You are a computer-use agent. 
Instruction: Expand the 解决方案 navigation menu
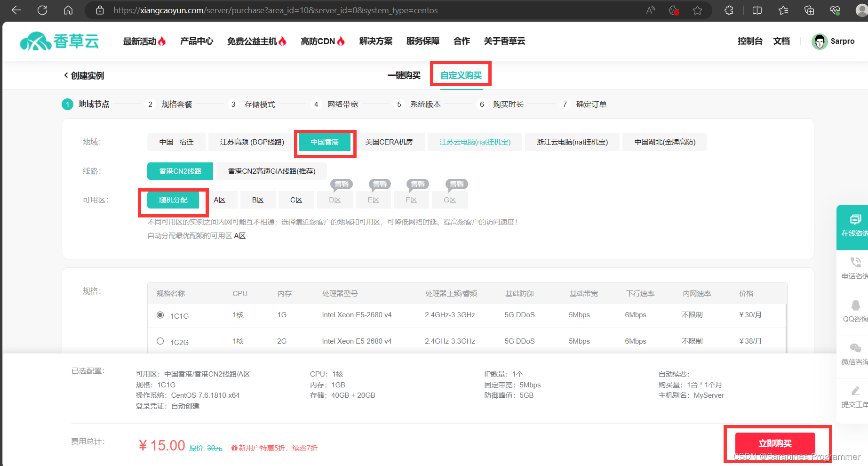[375, 41]
